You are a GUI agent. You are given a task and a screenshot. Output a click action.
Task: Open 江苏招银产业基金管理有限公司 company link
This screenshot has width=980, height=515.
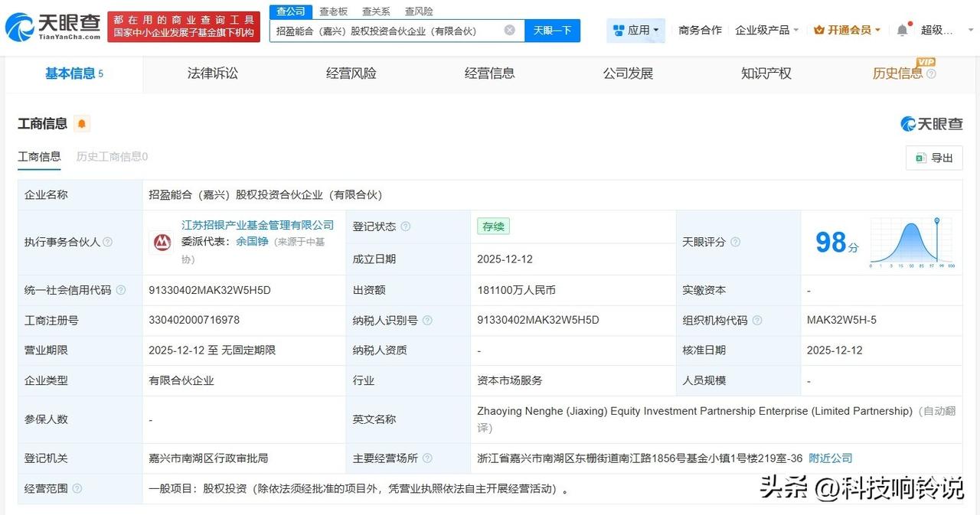(258, 225)
